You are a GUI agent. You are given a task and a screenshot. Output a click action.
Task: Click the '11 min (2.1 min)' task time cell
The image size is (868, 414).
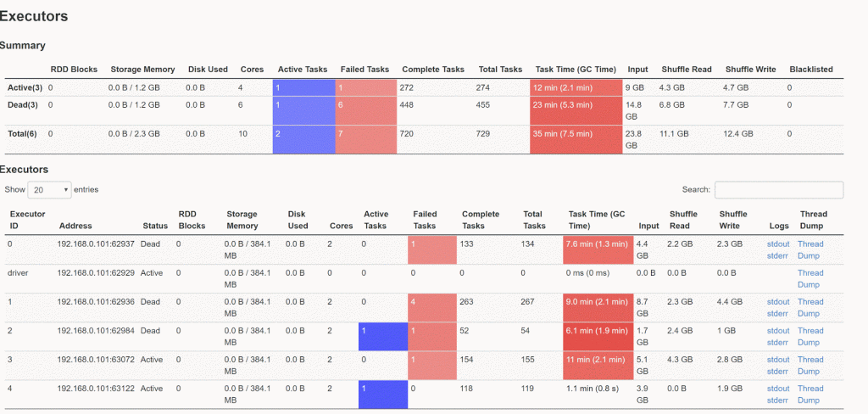coord(598,366)
